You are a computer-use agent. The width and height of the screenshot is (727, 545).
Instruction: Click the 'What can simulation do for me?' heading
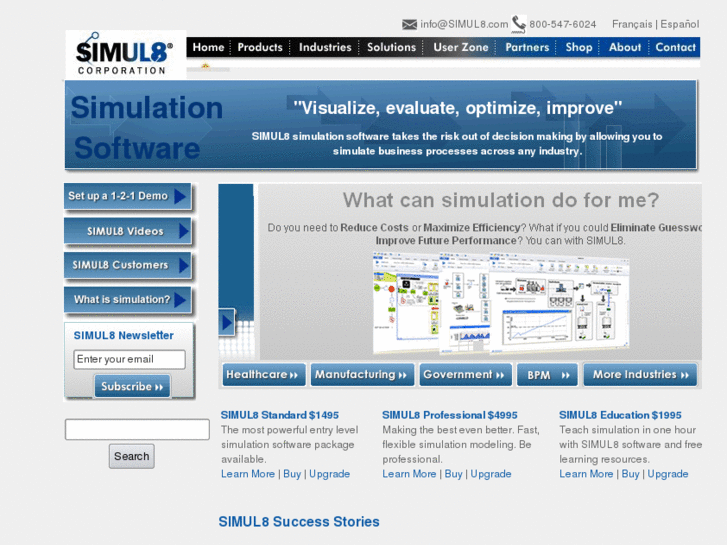pyautogui.click(x=501, y=200)
